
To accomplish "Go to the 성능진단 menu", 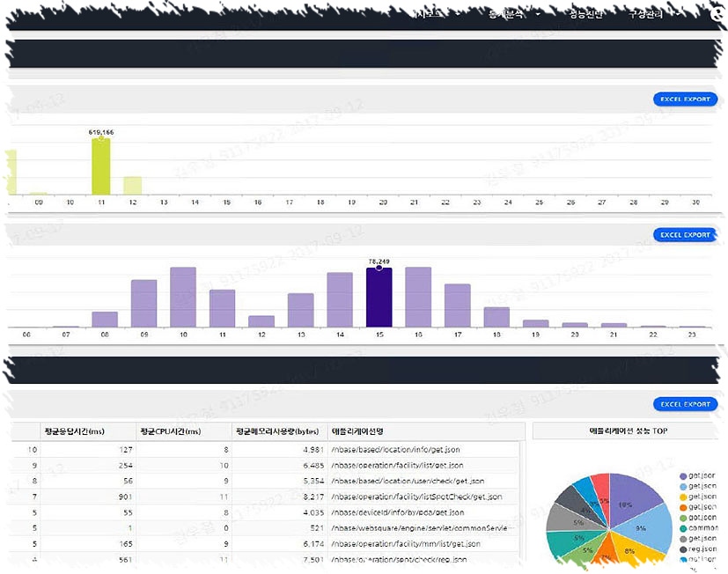I will (586, 14).
